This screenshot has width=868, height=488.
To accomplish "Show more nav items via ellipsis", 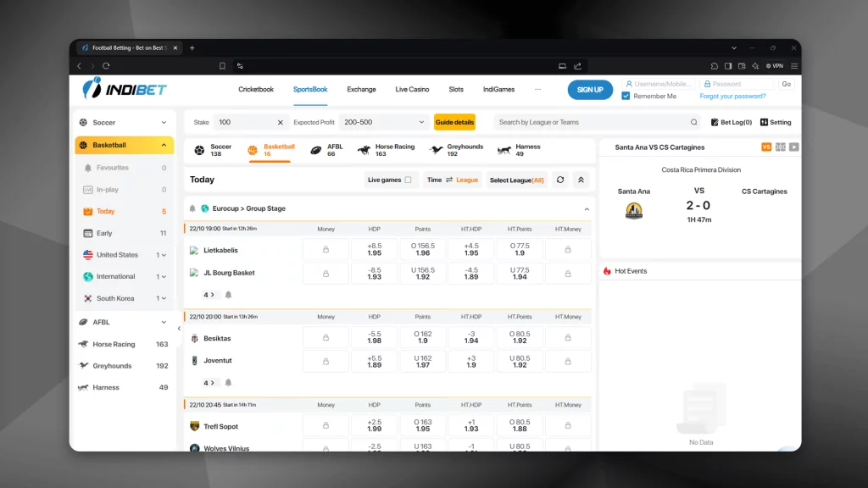I will coord(537,90).
